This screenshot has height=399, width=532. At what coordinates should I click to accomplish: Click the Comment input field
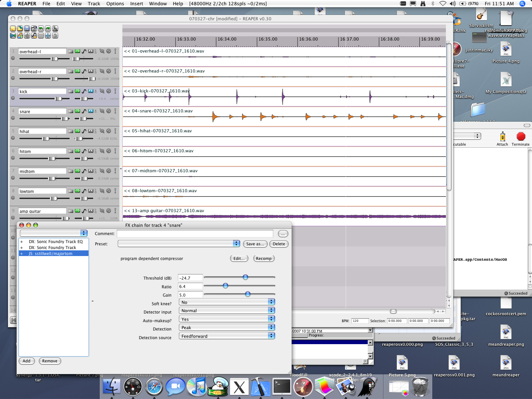[195, 233]
